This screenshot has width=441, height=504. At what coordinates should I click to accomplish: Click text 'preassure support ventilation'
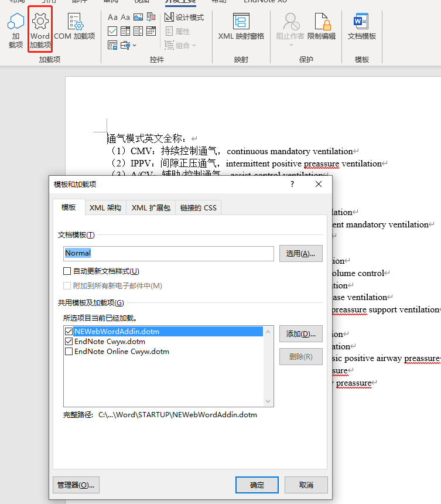(x=386, y=309)
